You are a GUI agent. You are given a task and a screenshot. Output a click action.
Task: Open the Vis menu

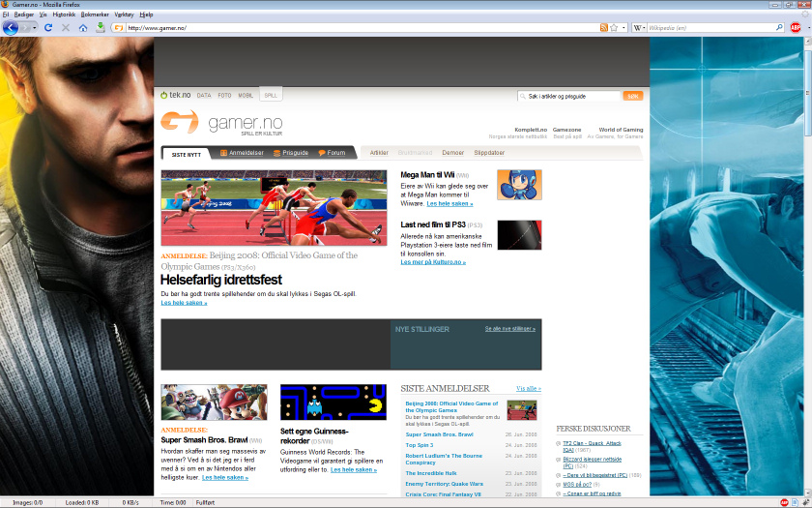pyautogui.click(x=43, y=15)
